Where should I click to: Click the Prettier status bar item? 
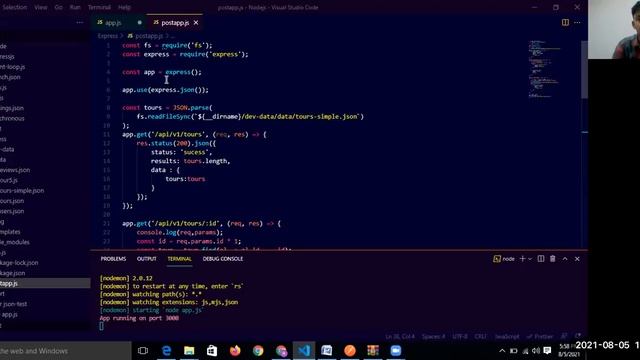pyautogui.click(x=540, y=336)
